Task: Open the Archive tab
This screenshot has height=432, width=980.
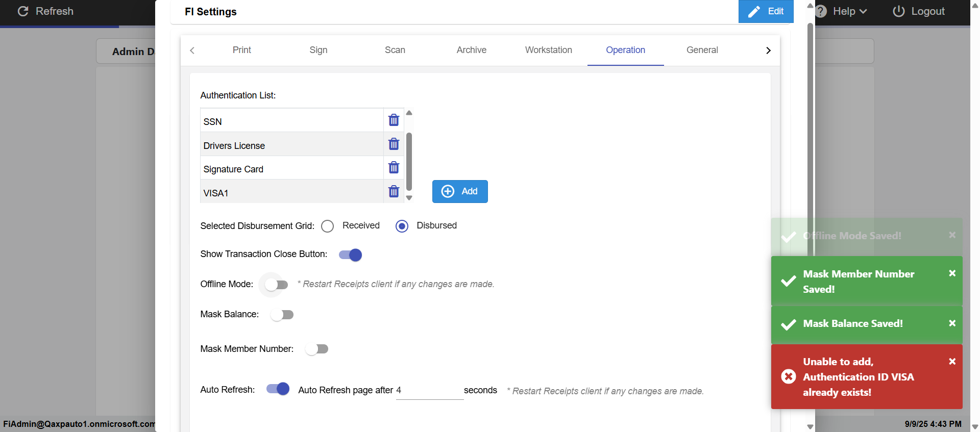Action: 471,50
